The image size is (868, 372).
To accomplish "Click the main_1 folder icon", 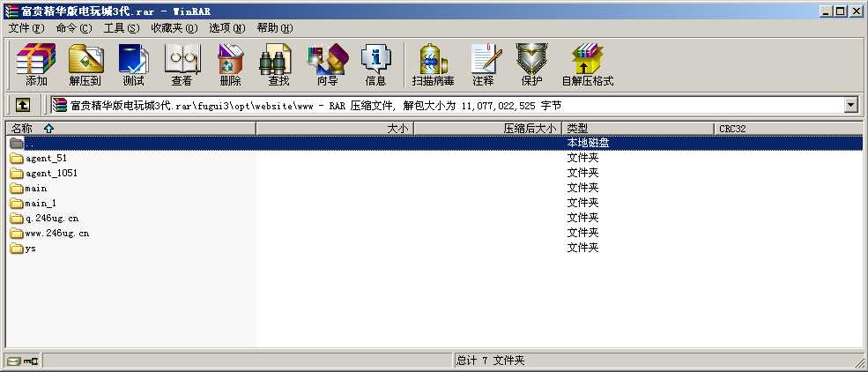I will (x=17, y=203).
